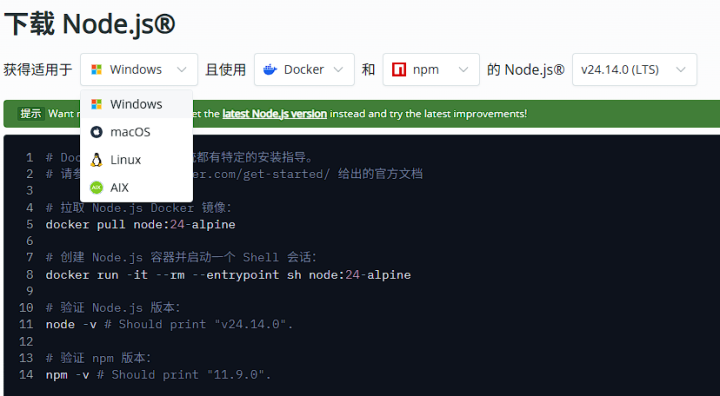The width and height of the screenshot is (720, 396).
Task: Pick Linux from the platform list
Action: coord(136,160)
